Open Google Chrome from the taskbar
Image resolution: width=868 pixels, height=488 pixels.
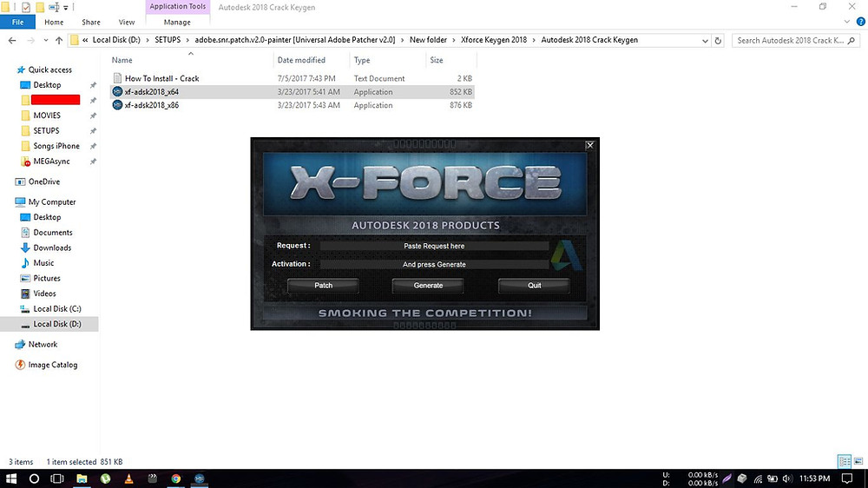coord(176,478)
